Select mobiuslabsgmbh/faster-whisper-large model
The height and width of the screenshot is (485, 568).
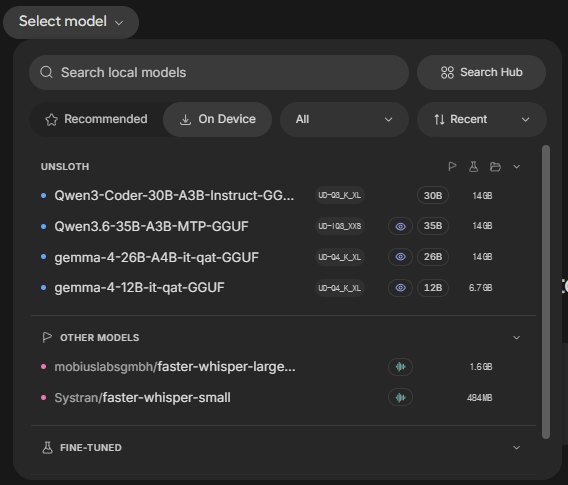[175, 367]
